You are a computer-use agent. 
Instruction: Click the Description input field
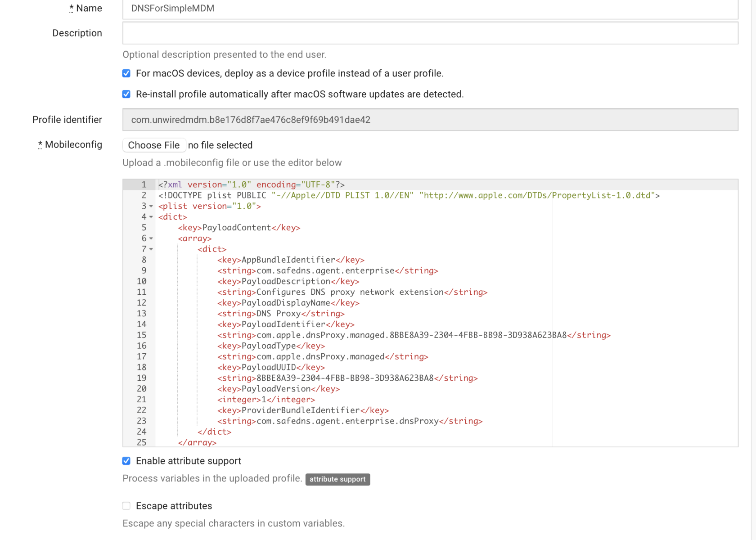pos(430,33)
